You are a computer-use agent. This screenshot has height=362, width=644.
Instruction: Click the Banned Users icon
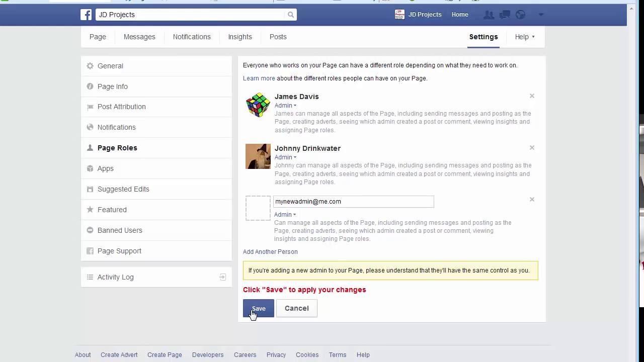point(90,230)
